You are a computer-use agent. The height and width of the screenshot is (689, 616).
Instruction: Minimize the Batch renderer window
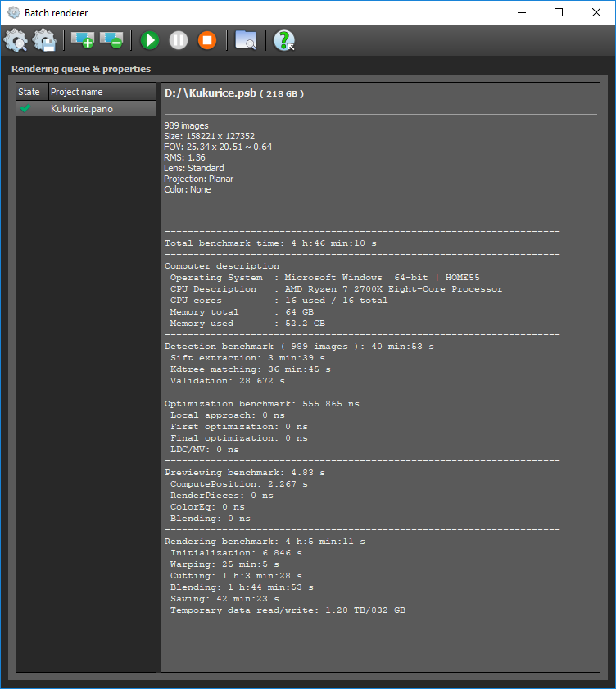tap(520, 12)
